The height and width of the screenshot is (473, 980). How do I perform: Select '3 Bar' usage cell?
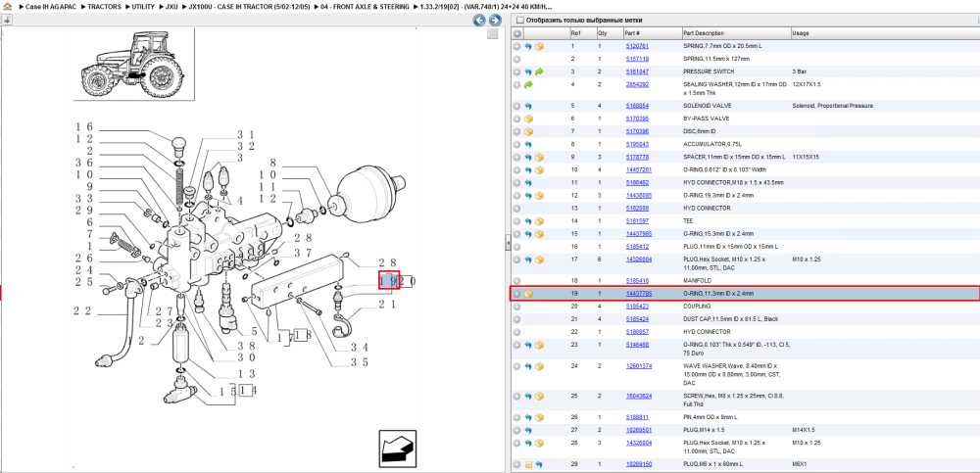[798, 71]
